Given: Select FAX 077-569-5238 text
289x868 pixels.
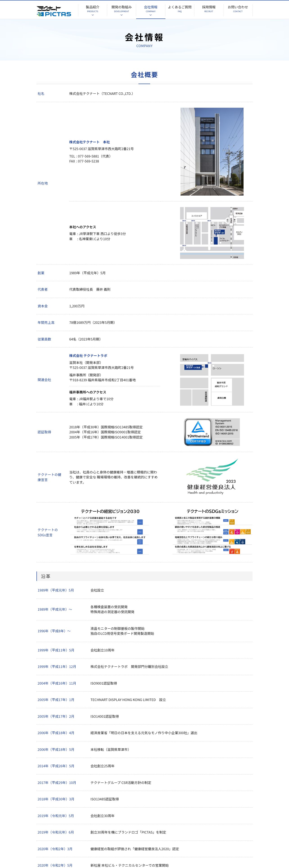Looking at the screenshot, I should (x=84, y=161).
